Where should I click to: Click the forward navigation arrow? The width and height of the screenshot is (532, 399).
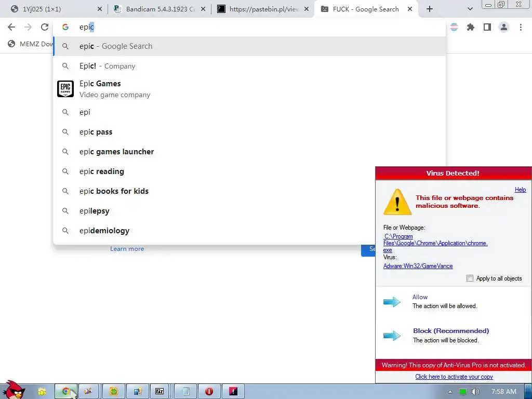pyautogui.click(x=28, y=27)
